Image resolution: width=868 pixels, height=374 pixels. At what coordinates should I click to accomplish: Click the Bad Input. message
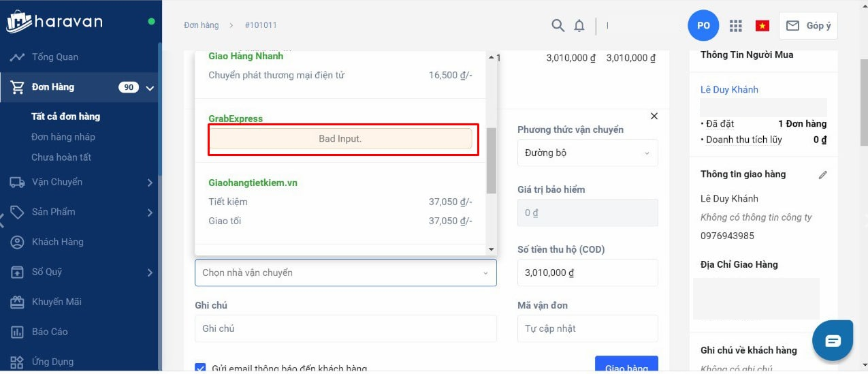340,138
